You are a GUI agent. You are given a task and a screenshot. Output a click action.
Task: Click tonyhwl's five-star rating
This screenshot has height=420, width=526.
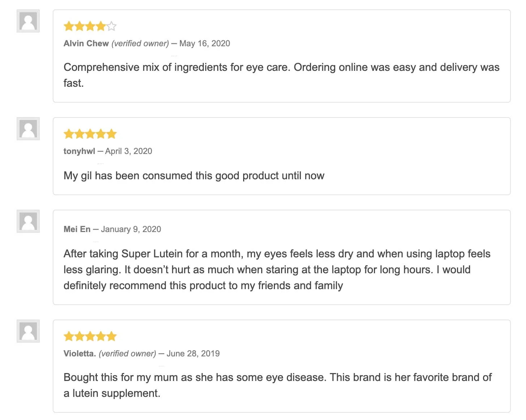[x=90, y=134]
